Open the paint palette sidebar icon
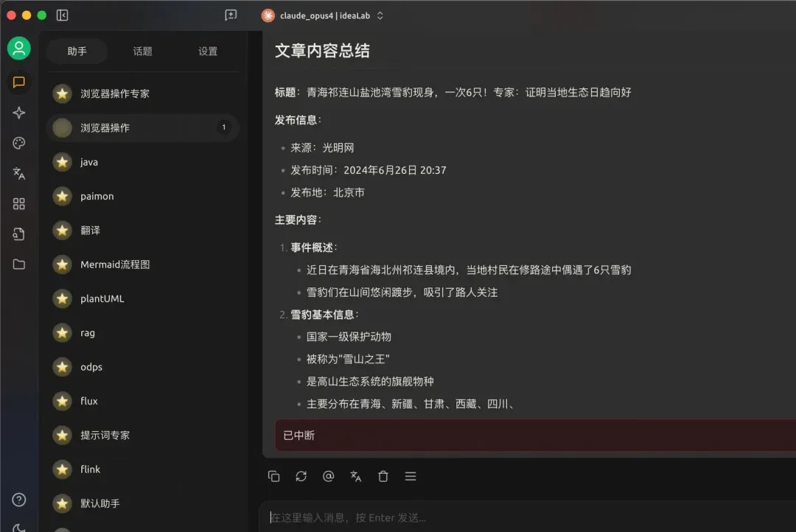 (18, 143)
